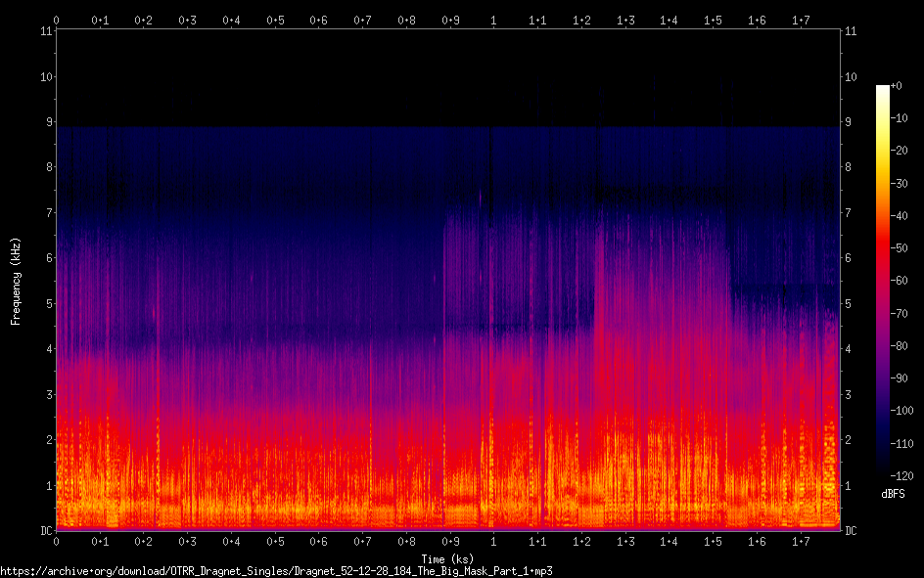Screen dimensions: 924x578
Task: Click the 5 kHz tick on left axis
Action: [x=46, y=304]
